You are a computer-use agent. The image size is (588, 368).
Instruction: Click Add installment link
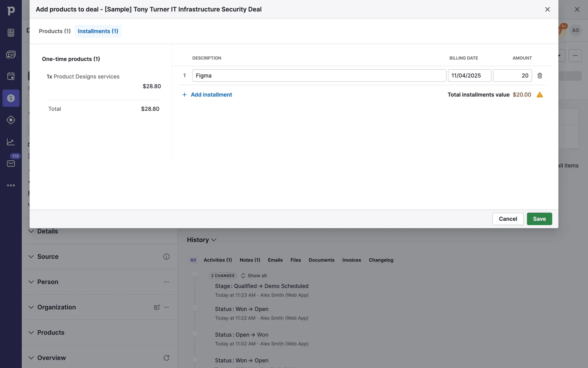tap(211, 95)
